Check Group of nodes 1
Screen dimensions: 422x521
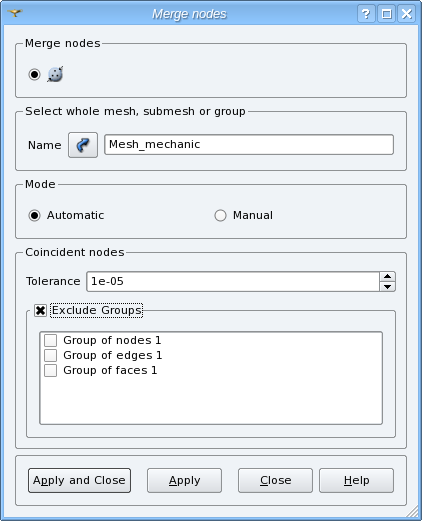tap(50, 340)
